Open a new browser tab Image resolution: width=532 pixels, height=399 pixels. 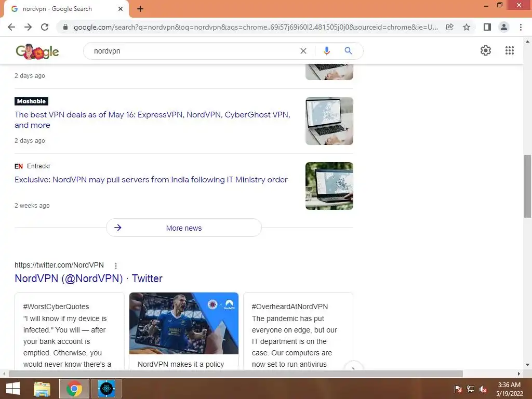tap(140, 9)
